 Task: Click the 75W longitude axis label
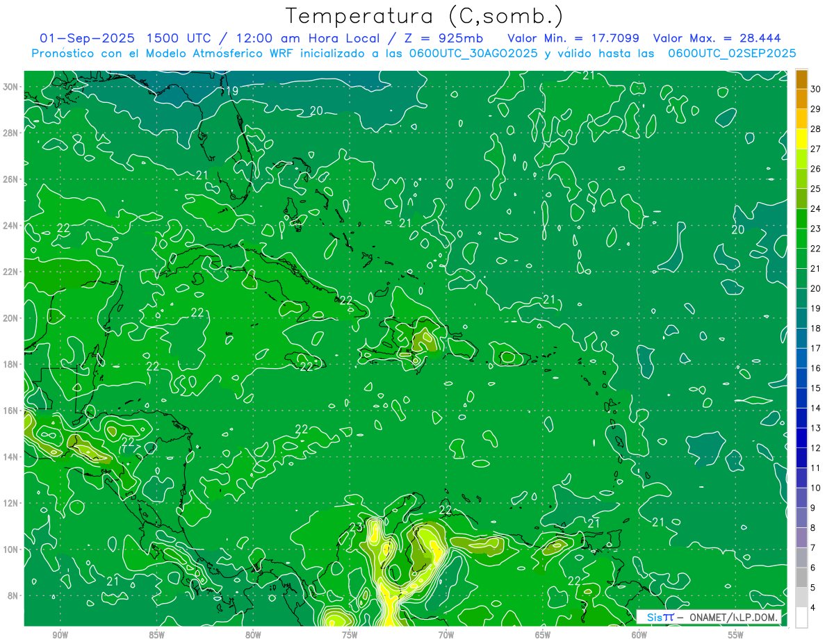350,636
